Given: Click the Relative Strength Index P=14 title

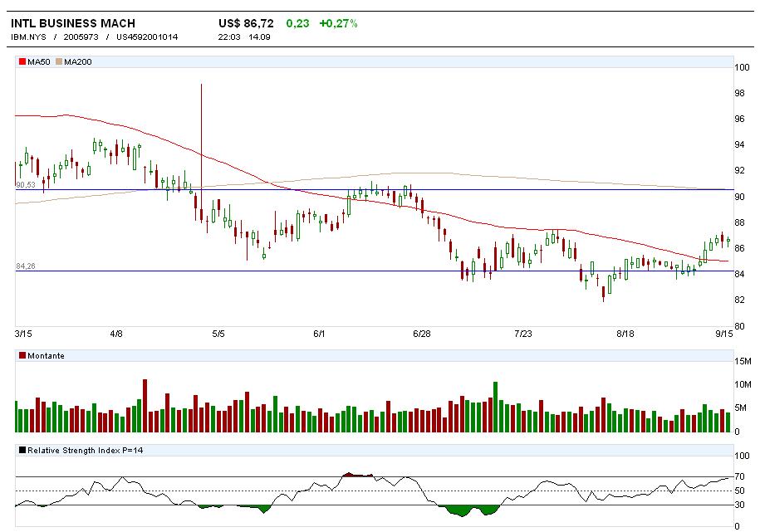Looking at the screenshot, I should click(x=86, y=450).
